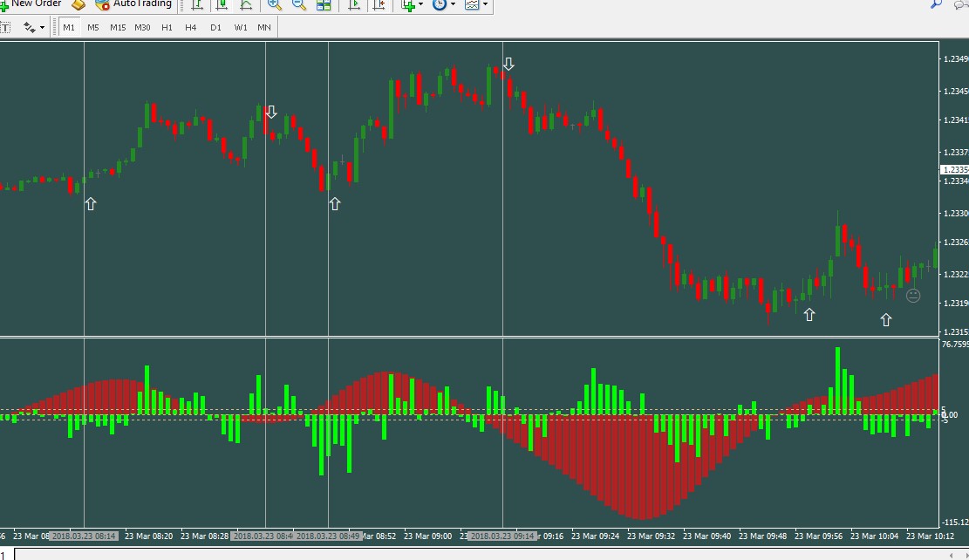
Task: Select the M30 timeframe
Action: [143, 27]
